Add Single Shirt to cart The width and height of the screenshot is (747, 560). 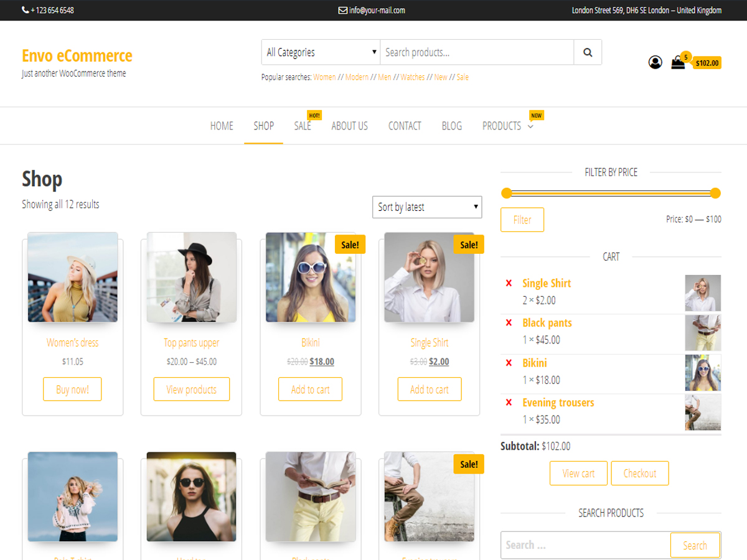click(430, 389)
